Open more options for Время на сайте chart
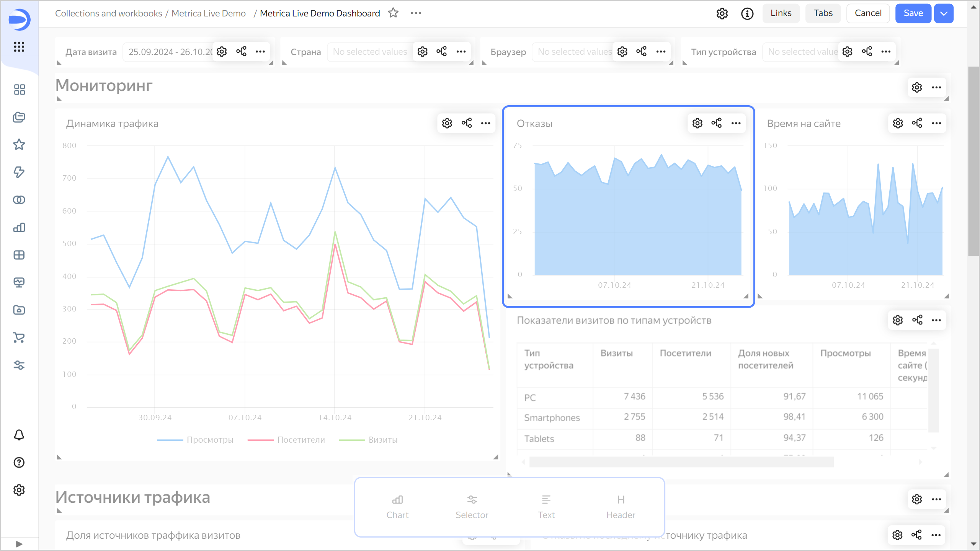Image resolution: width=980 pixels, height=551 pixels. [x=936, y=123]
